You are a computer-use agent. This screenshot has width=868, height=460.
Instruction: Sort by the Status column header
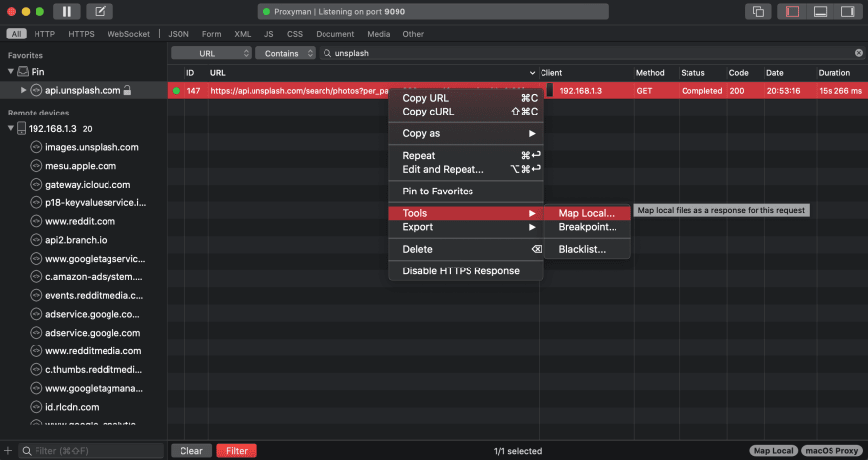click(702, 73)
